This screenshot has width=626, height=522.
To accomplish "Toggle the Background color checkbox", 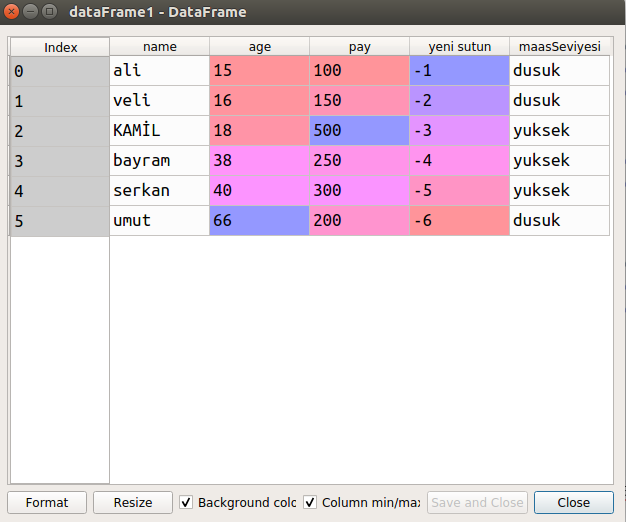I will coord(186,502).
